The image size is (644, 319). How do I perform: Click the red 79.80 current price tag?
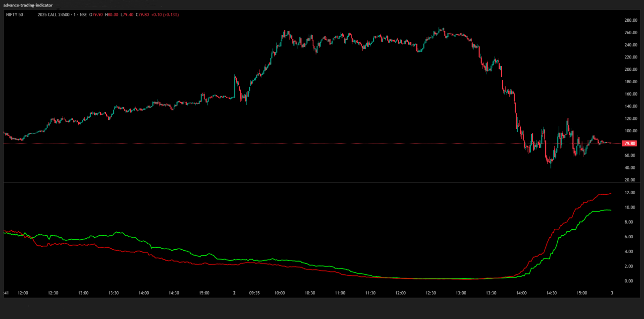tap(629, 143)
